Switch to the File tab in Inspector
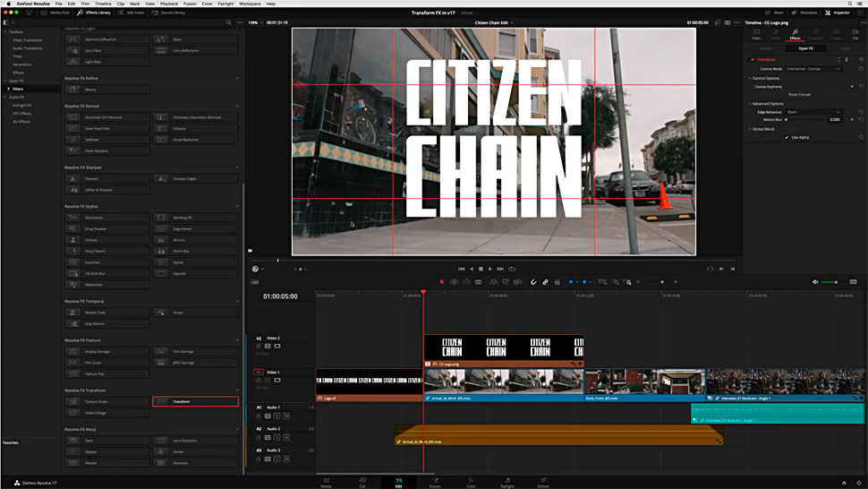This screenshot has height=489, width=868. [x=855, y=34]
